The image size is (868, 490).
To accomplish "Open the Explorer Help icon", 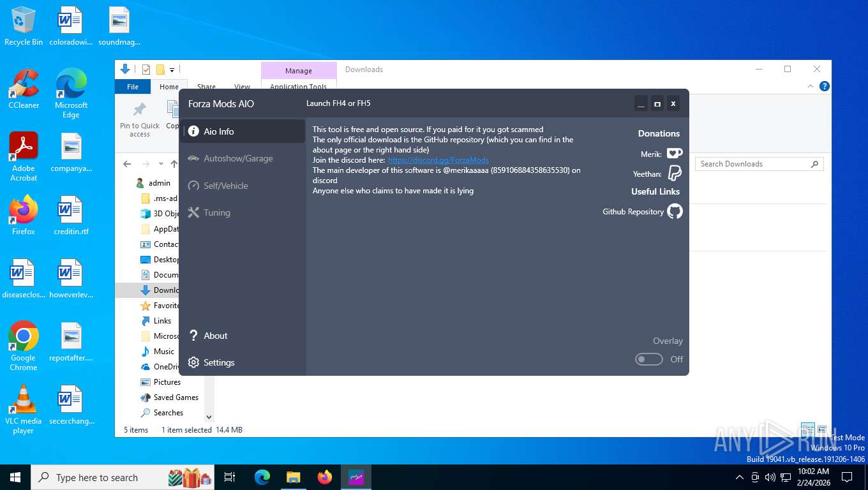I will click(825, 86).
